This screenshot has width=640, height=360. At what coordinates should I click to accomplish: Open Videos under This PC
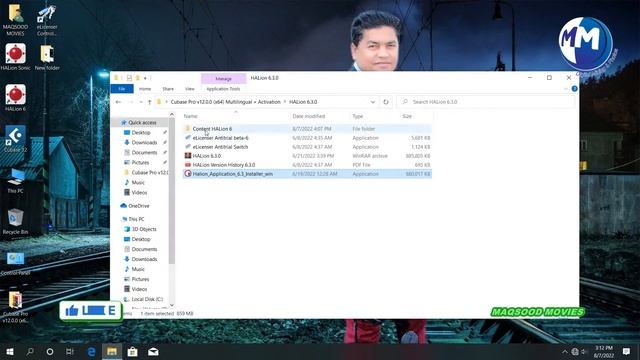click(x=139, y=289)
